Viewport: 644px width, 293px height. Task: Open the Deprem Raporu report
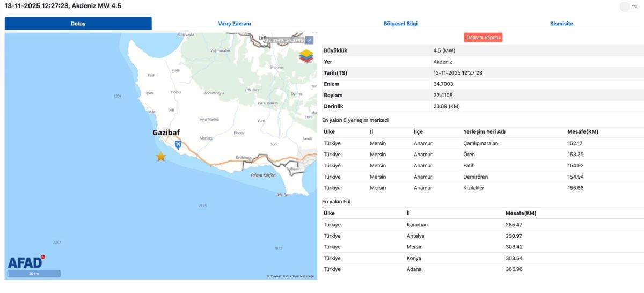483,38
